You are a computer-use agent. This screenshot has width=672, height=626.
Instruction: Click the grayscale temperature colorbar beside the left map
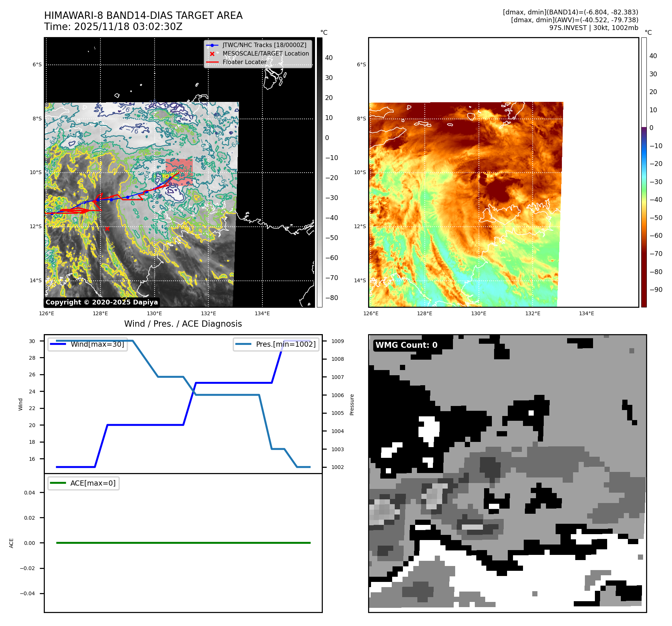point(320,172)
